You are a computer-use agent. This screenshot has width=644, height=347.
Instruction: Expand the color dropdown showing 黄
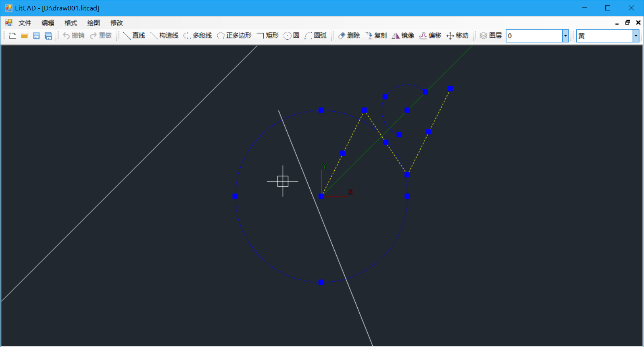click(x=636, y=36)
